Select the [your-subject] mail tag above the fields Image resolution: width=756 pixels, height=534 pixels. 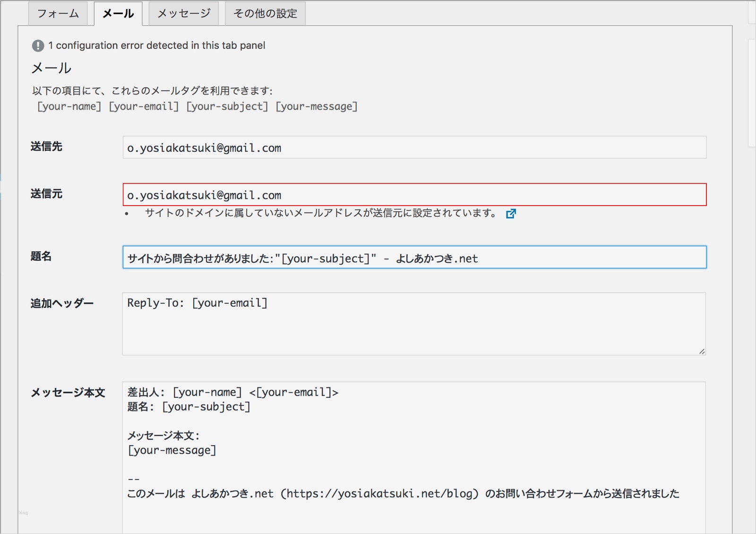click(x=227, y=106)
